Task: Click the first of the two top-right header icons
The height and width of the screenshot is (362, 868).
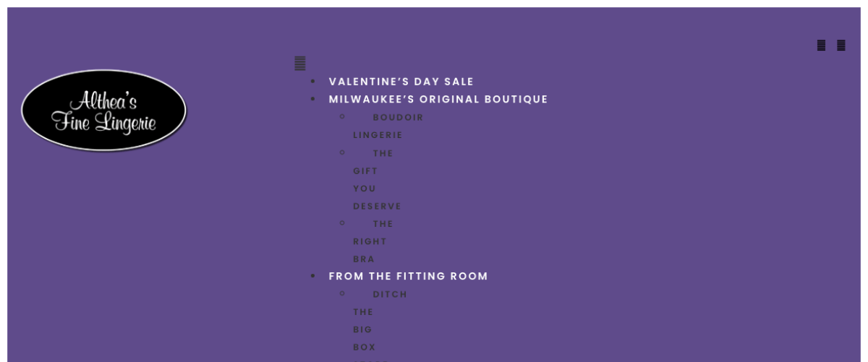Action: pos(821,46)
